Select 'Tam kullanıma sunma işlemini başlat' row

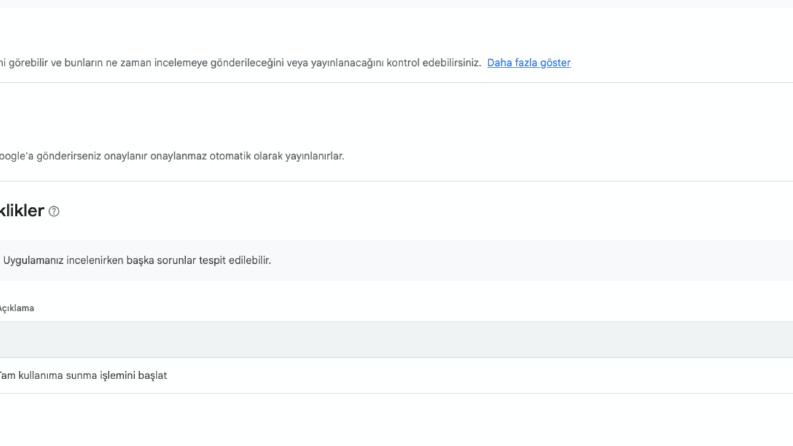pyautogui.click(x=396, y=376)
